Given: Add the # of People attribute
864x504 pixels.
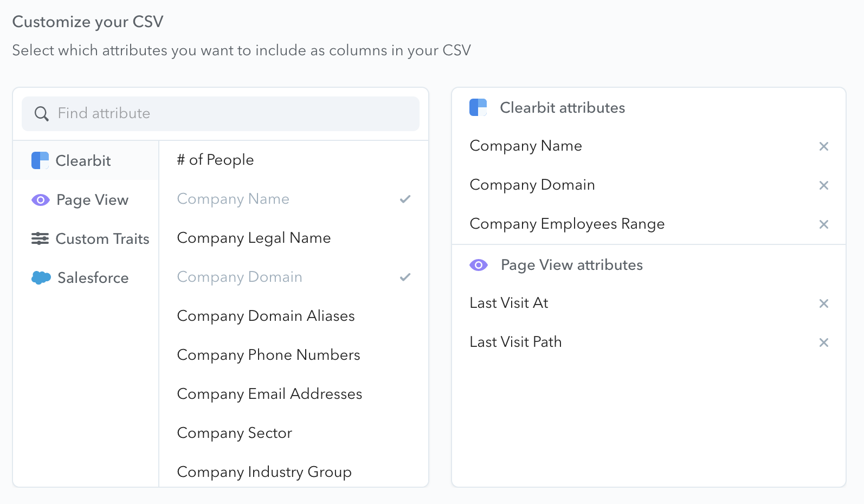Looking at the screenshot, I should tap(294, 160).
